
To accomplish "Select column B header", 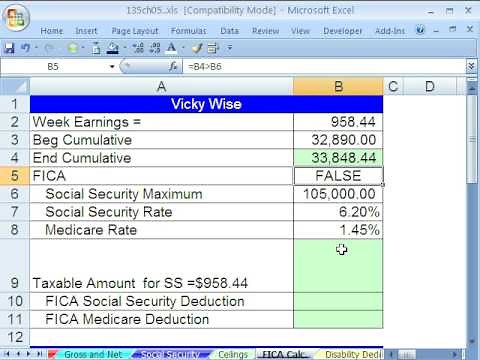I will [x=338, y=87].
